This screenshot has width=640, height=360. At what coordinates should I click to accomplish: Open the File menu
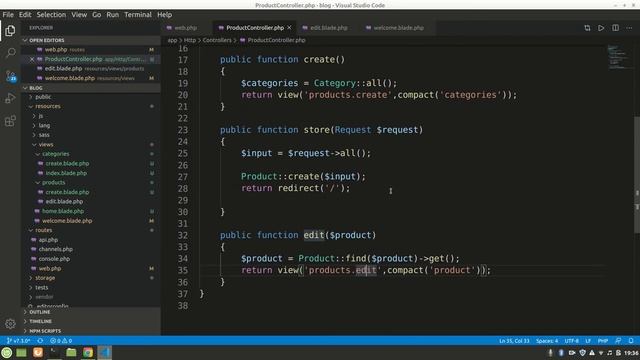tap(8, 15)
